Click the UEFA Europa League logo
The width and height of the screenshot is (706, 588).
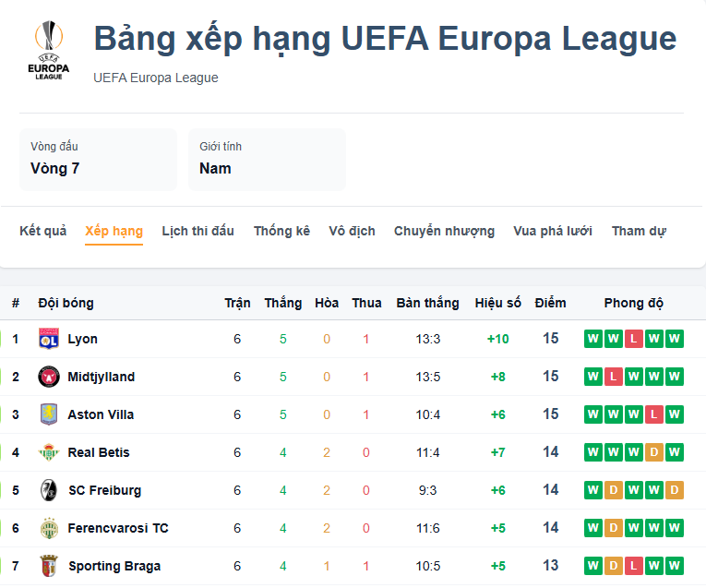49,51
